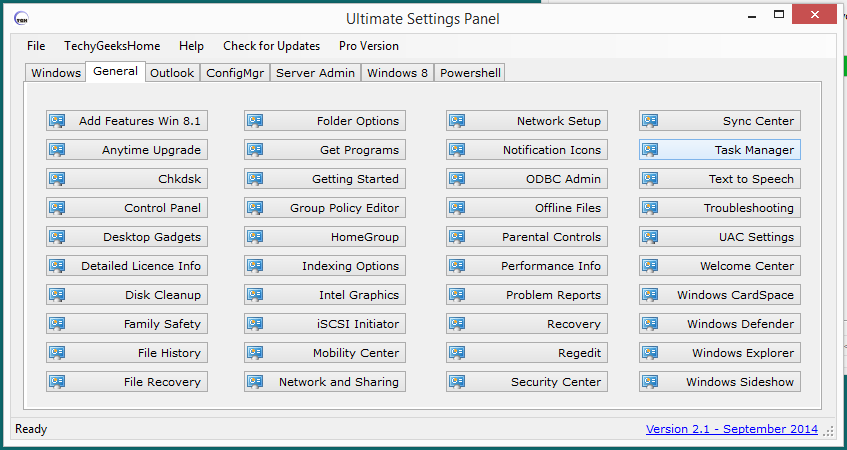
Task: Open the Pro Version menu
Action: pos(369,46)
